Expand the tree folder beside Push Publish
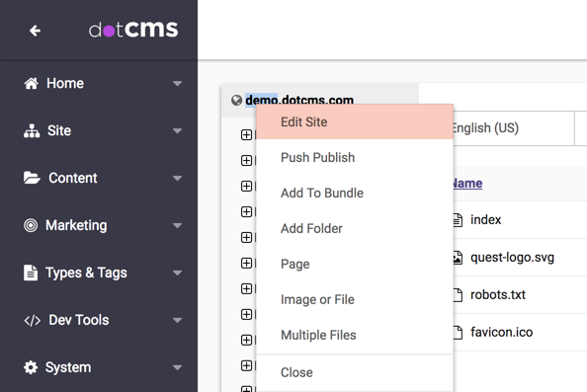 tap(246, 161)
